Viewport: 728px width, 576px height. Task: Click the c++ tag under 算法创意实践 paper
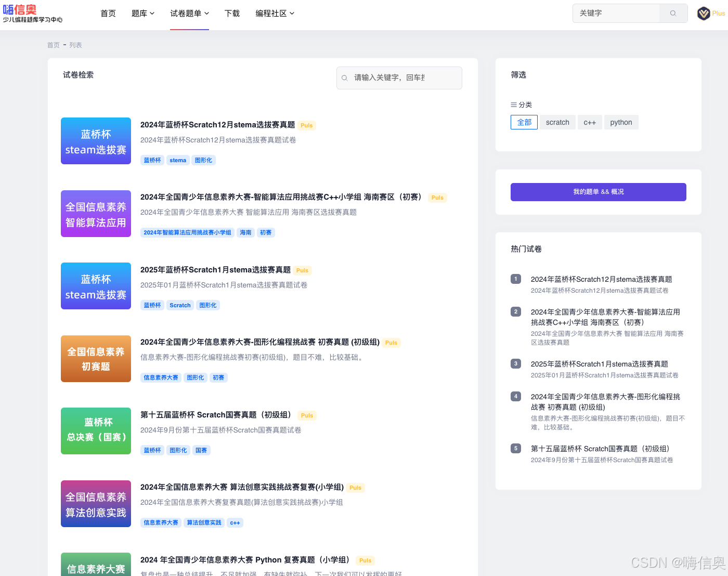(x=235, y=522)
